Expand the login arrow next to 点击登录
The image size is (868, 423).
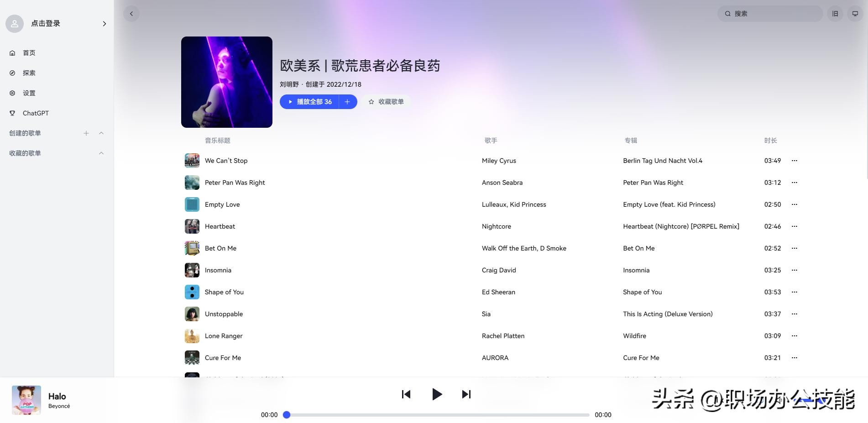click(104, 24)
